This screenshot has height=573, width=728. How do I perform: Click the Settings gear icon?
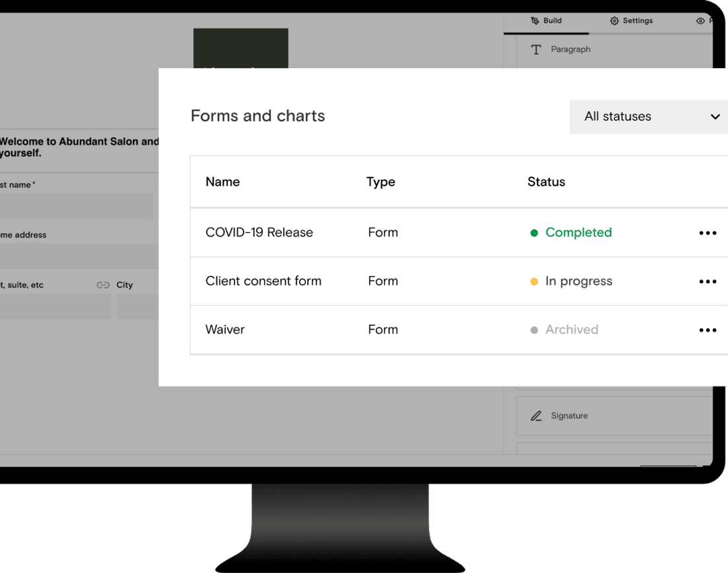click(614, 21)
